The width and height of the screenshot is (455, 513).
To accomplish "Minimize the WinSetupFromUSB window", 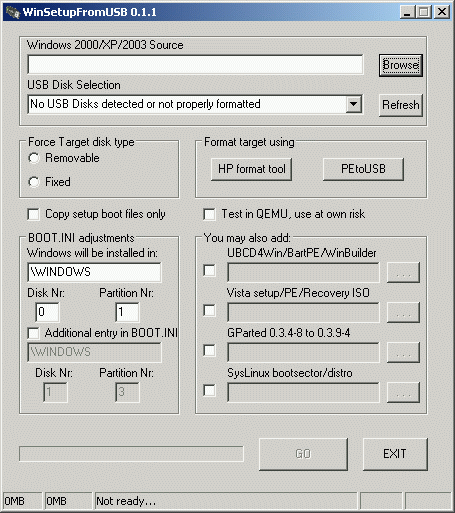I will (x=407, y=12).
